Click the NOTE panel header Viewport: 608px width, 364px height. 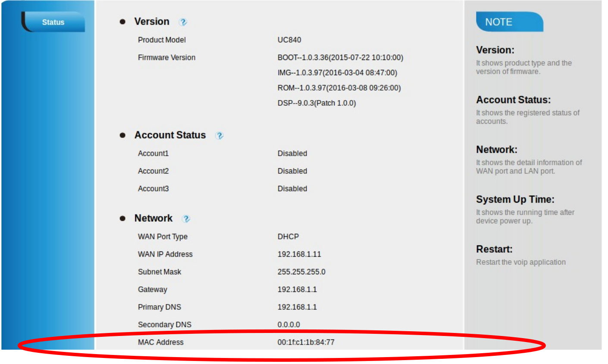[509, 22]
